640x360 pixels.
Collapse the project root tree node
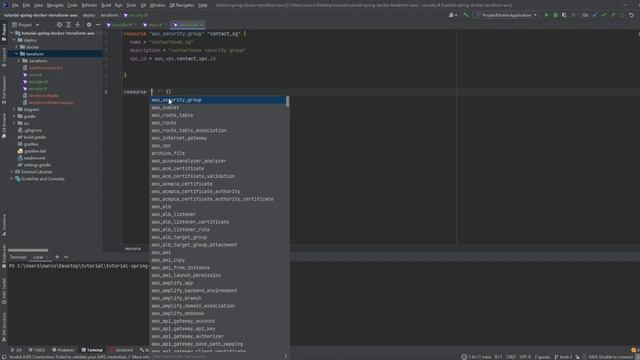click(x=12, y=33)
